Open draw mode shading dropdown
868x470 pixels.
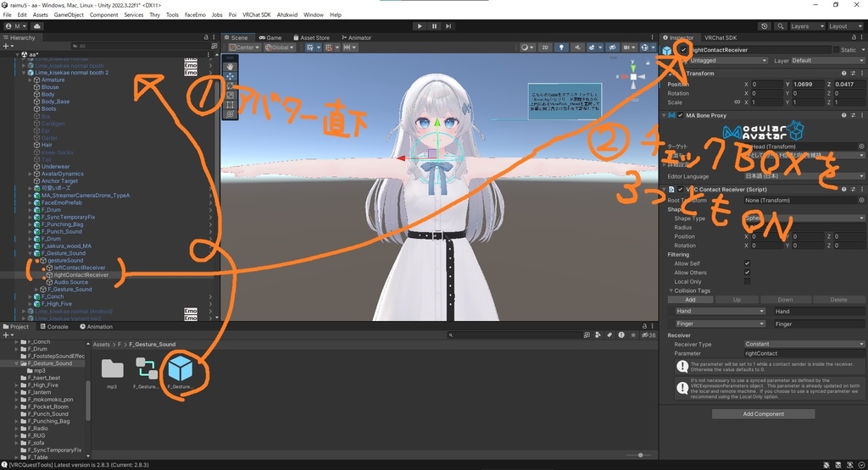point(526,47)
